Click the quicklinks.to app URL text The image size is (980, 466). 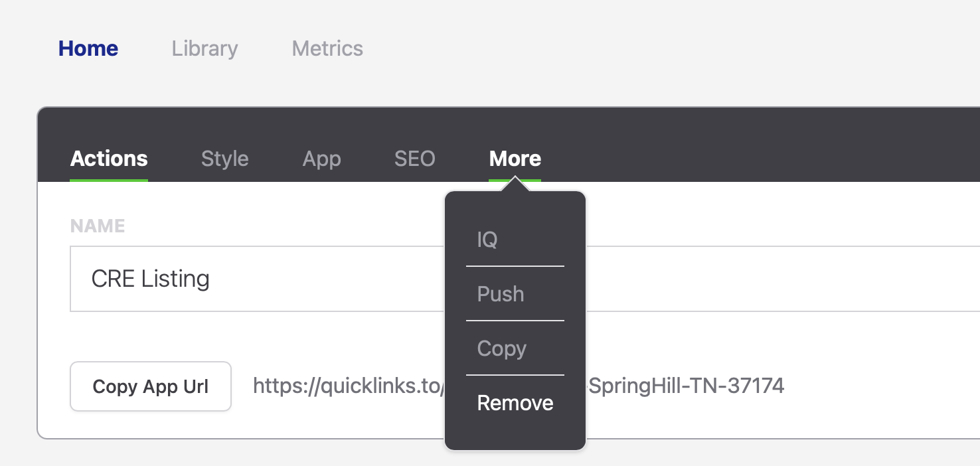(345, 386)
